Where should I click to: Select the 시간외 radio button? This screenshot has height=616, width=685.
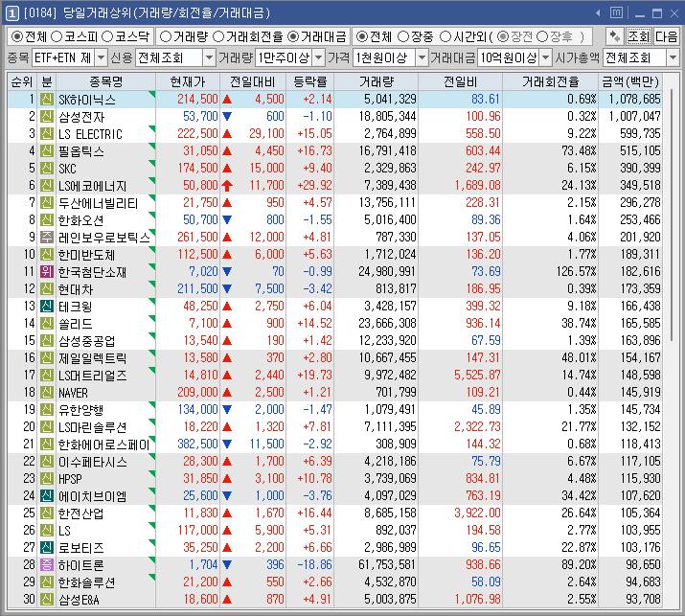(x=445, y=36)
